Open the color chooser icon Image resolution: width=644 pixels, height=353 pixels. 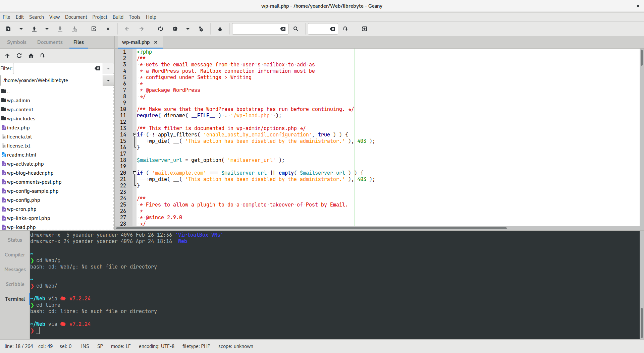(220, 29)
